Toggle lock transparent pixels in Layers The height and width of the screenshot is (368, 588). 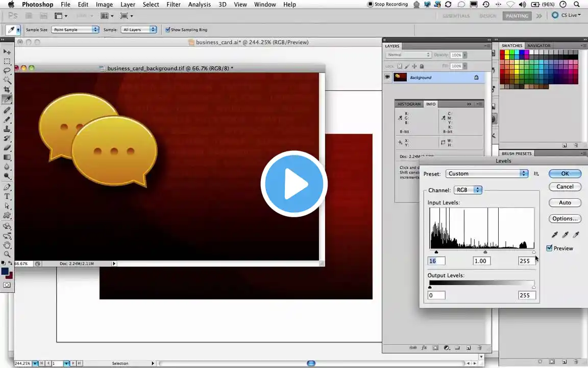coord(400,66)
